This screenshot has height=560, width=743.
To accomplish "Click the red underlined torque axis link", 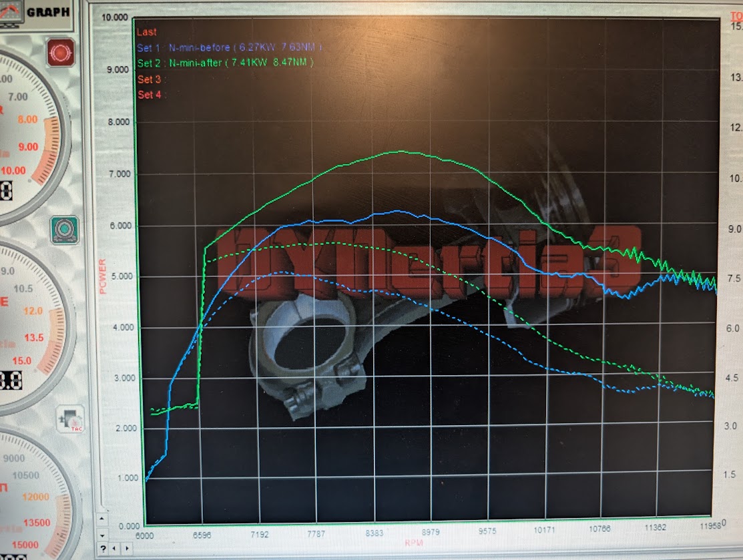I will [x=737, y=16].
